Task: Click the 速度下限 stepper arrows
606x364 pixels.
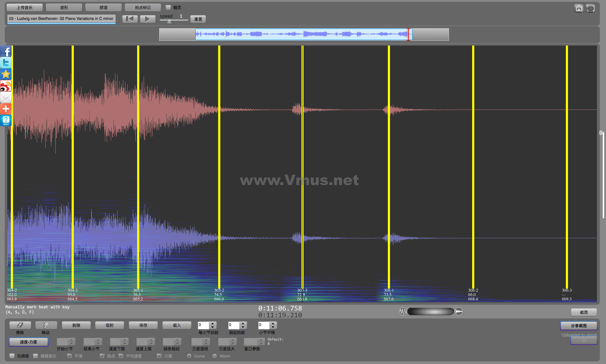Action: (125, 342)
